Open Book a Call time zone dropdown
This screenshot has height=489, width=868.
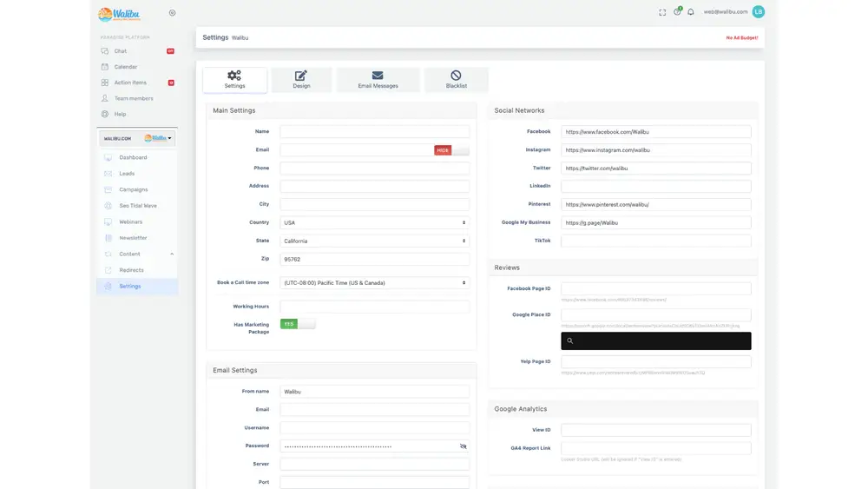(x=374, y=283)
